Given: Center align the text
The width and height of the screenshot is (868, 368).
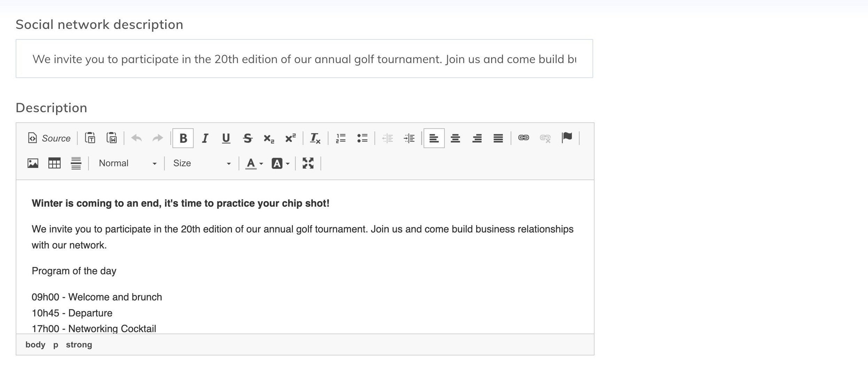Looking at the screenshot, I should point(455,138).
